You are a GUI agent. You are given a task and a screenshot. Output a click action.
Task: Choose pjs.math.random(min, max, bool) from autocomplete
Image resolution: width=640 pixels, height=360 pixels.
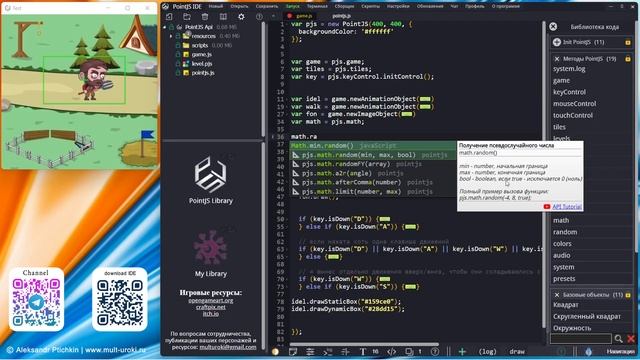[373, 155]
